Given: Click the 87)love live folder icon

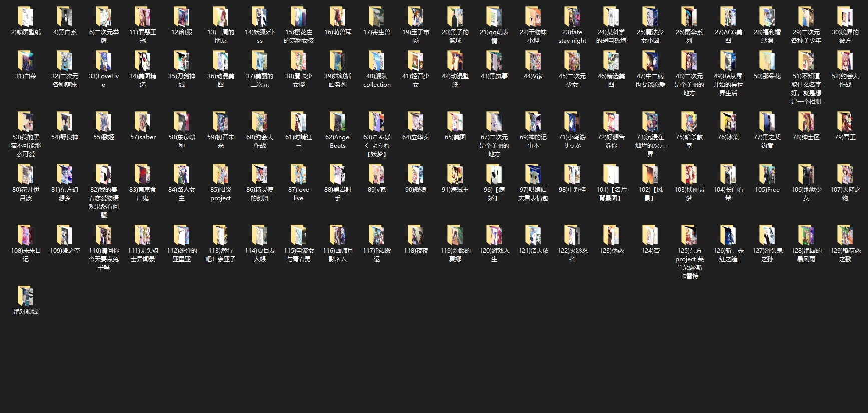Looking at the screenshot, I should [298, 174].
